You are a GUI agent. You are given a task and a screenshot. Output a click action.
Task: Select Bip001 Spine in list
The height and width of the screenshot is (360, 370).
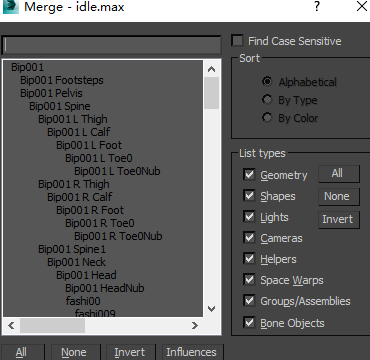tap(60, 106)
